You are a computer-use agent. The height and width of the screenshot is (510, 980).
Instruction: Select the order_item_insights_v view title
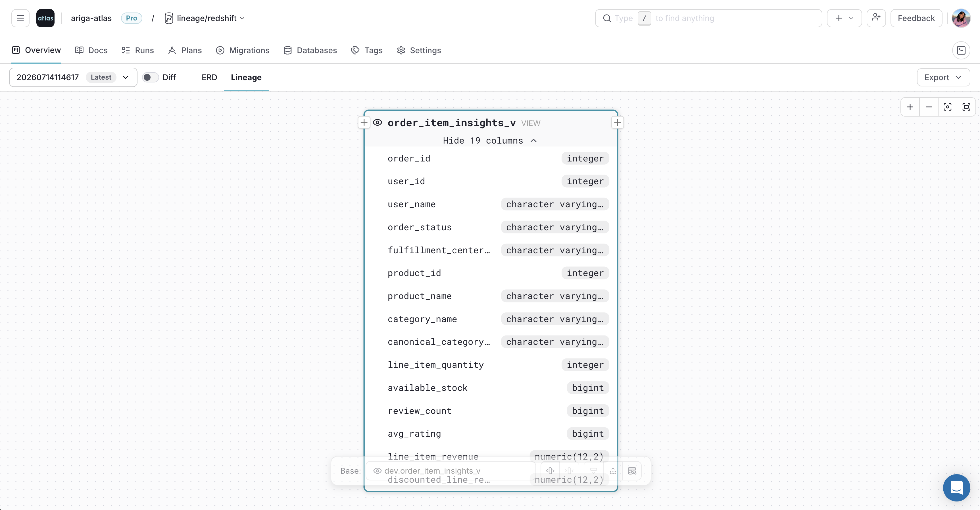[452, 123]
